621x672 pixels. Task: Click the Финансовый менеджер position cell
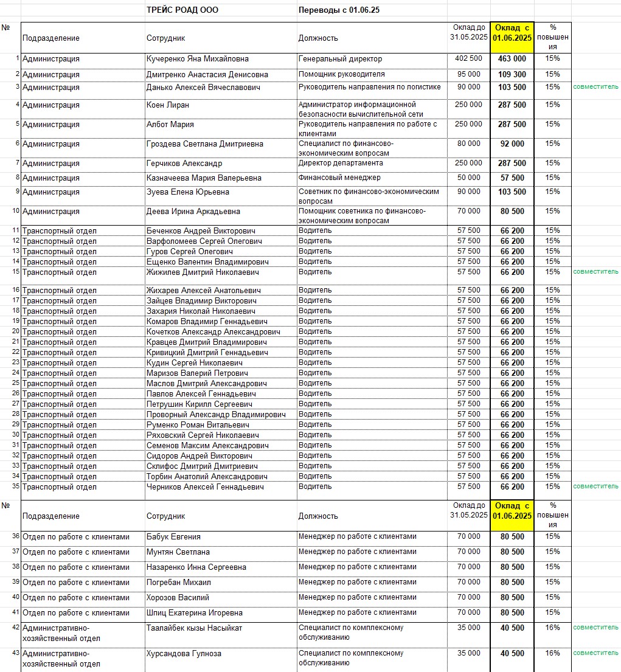pos(339,178)
